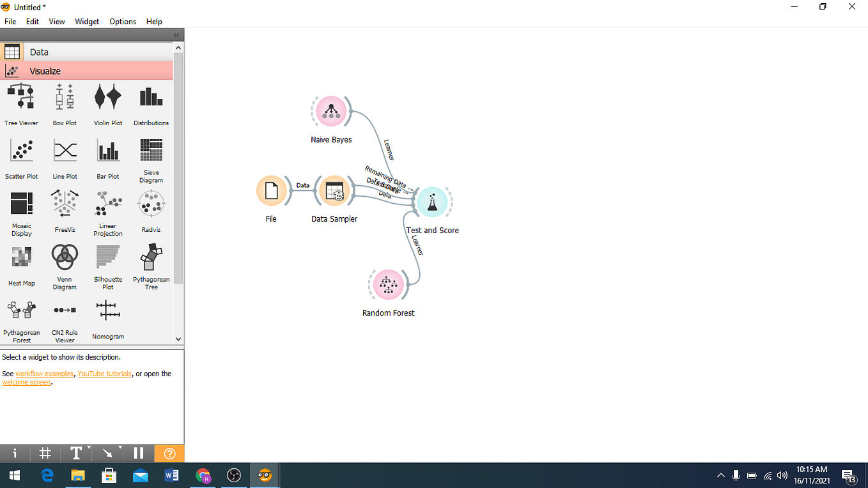Open the Widget menu
The width and height of the screenshot is (868, 488).
87,21
